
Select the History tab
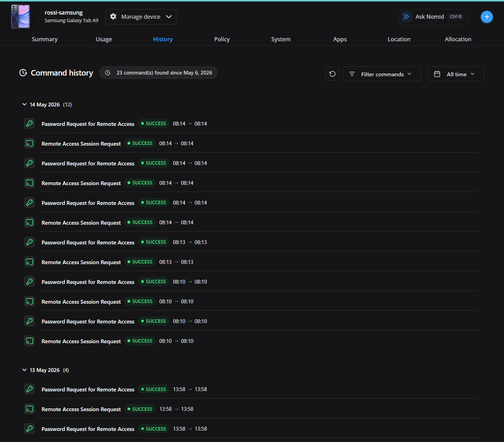pos(163,39)
